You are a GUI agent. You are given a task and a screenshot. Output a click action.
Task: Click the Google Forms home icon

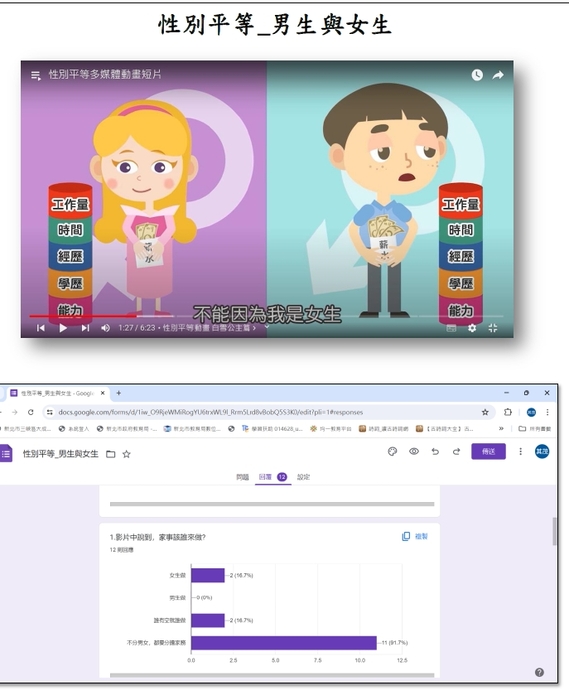6,454
